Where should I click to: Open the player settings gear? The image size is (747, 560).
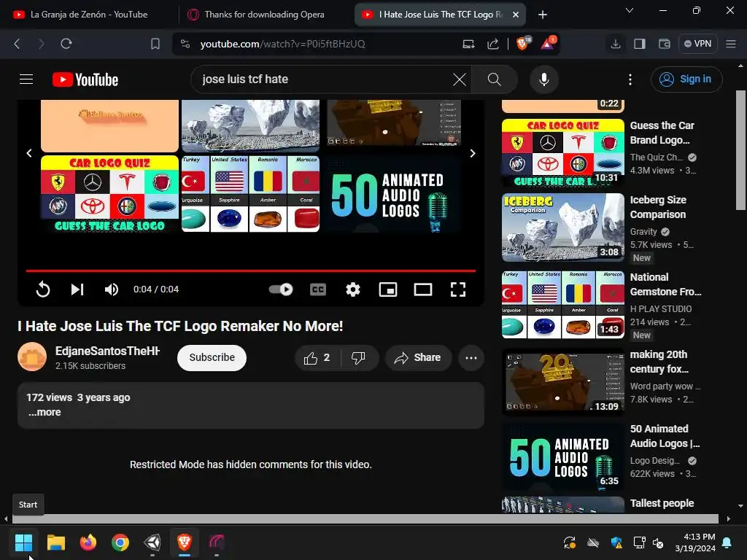(x=352, y=289)
